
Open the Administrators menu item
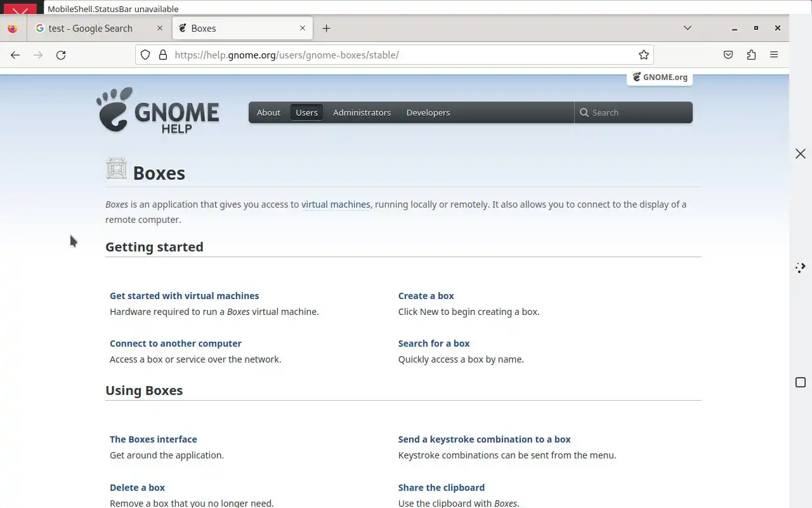[x=362, y=112]
